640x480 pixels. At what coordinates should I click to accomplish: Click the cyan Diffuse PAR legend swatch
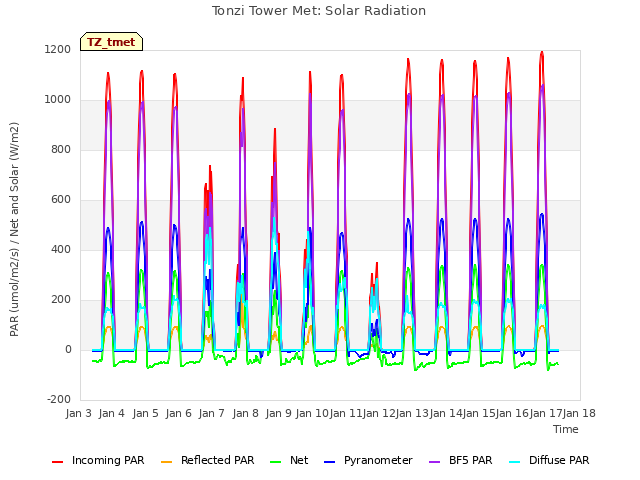point(515,462)
